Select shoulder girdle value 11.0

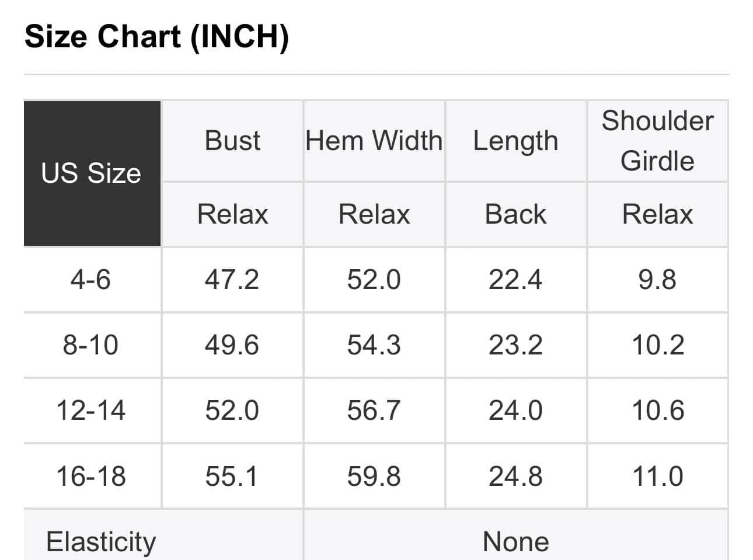point(657,476)
